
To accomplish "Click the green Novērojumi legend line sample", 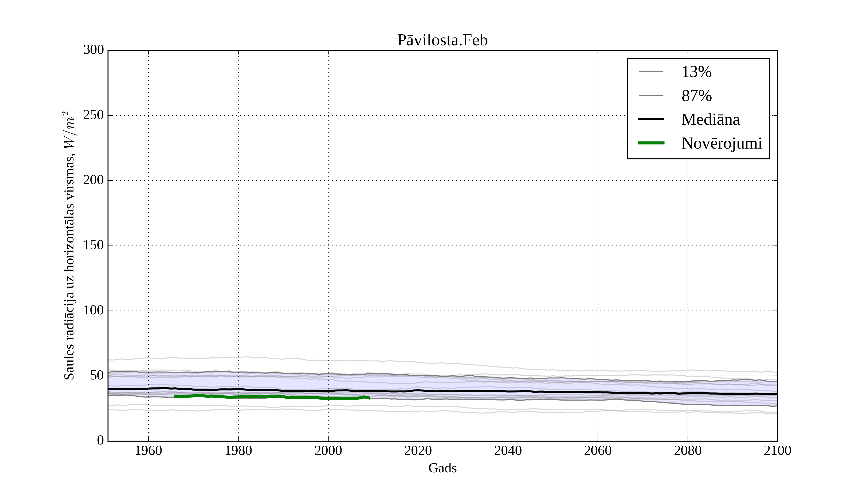I will point(651,143).
